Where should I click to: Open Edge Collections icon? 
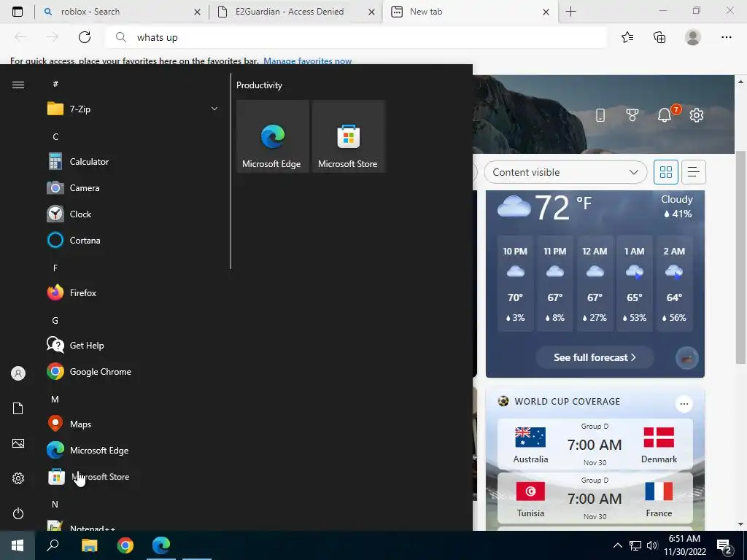[x=659, y=37]
